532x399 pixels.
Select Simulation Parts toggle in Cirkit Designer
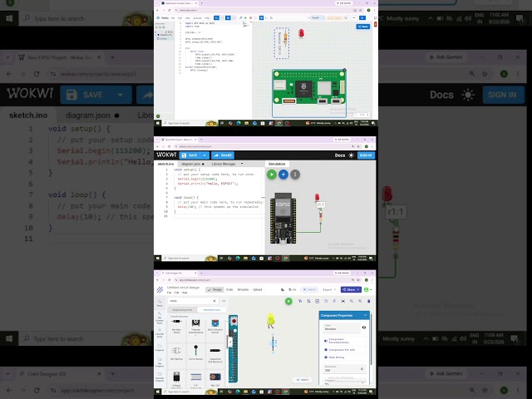click(x=212, y=310)
